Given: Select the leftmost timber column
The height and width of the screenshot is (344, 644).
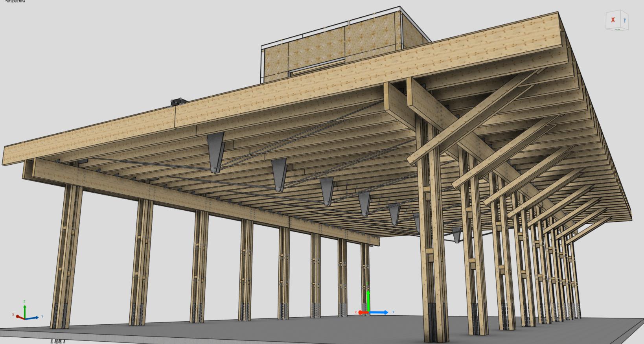Looking at the screenshot, I should tap(66, 256).
